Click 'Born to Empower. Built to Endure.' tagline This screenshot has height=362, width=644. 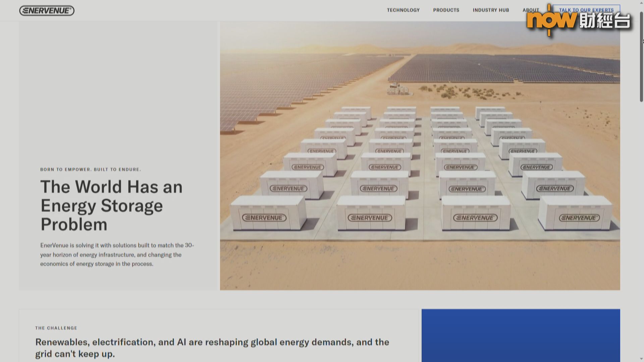pyautogui.click(x=91, y=169)
